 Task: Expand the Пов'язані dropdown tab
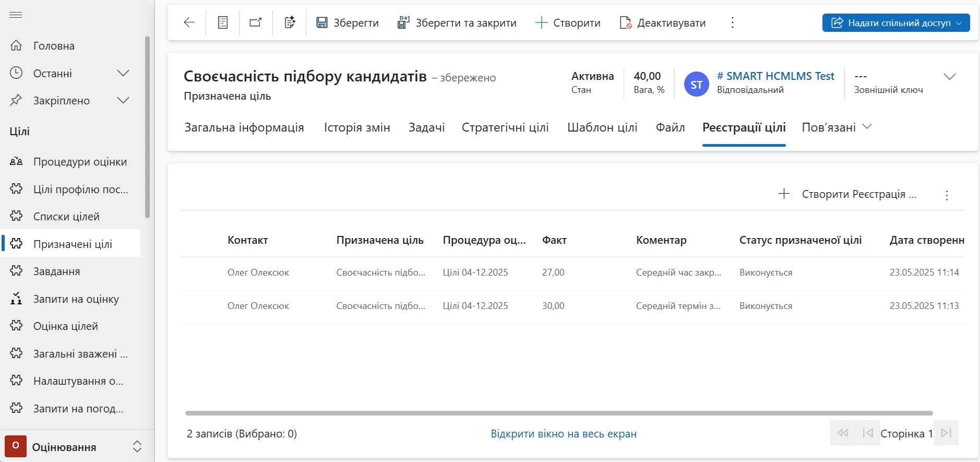click(x=836, y=127)
